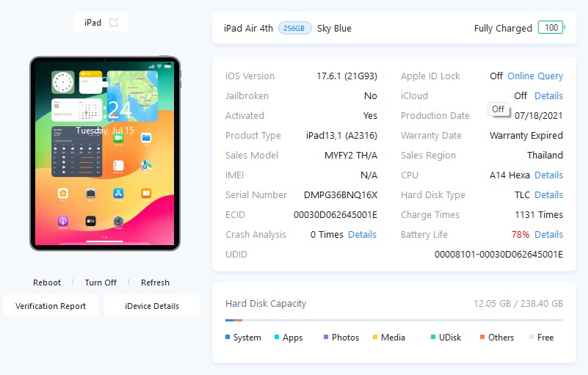Image resolution: width=588 pixels, height=375 pixels.
Task: Refresh the device information
Action: click(x=155, y=283)
